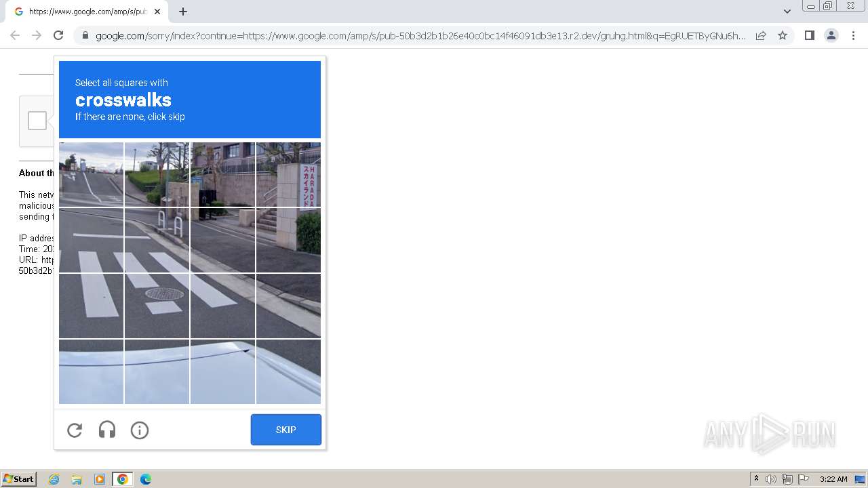The height and width of the screenshot is (488, 868).
Task: Open the Chrome side panel icon
Action: pyautogui.click(x=809, y=35)
